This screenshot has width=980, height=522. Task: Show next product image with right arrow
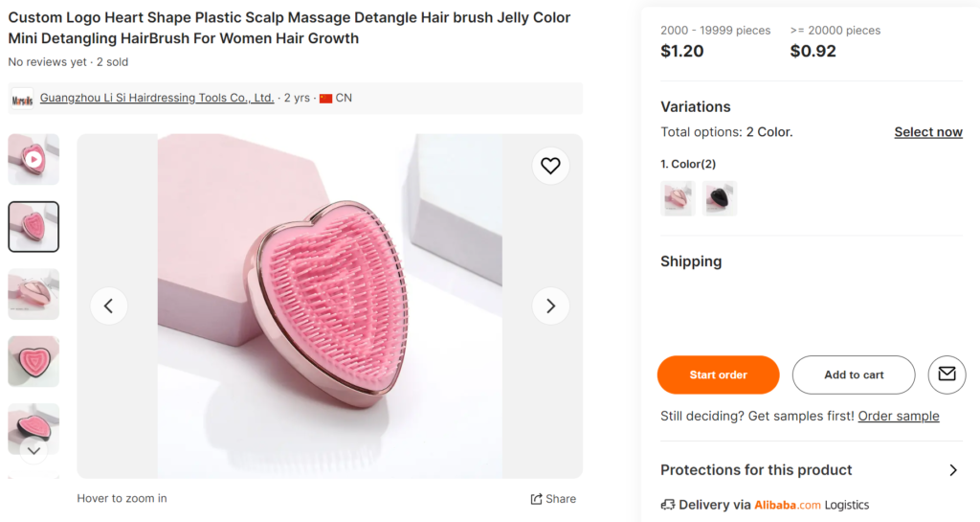coord(550,306)
